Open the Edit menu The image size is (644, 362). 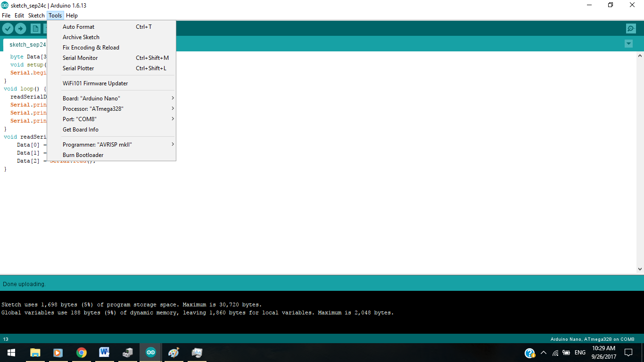pyautogui.click(x=19, y=16)
